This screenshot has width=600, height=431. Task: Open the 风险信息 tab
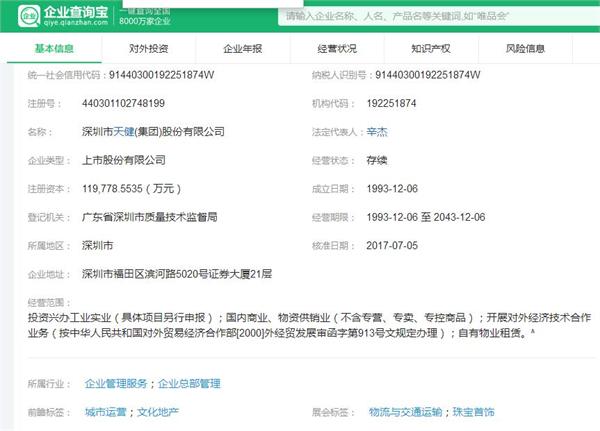pyautogui.click(x=525, y=49)
